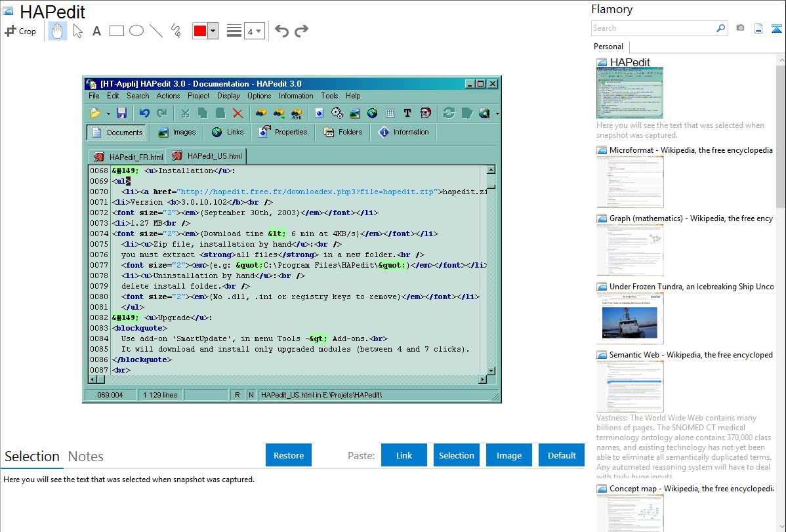This screenshot has height=532, width=786.
Task: Click the camera snapshot icon
Action: click(x=740, y=28)
